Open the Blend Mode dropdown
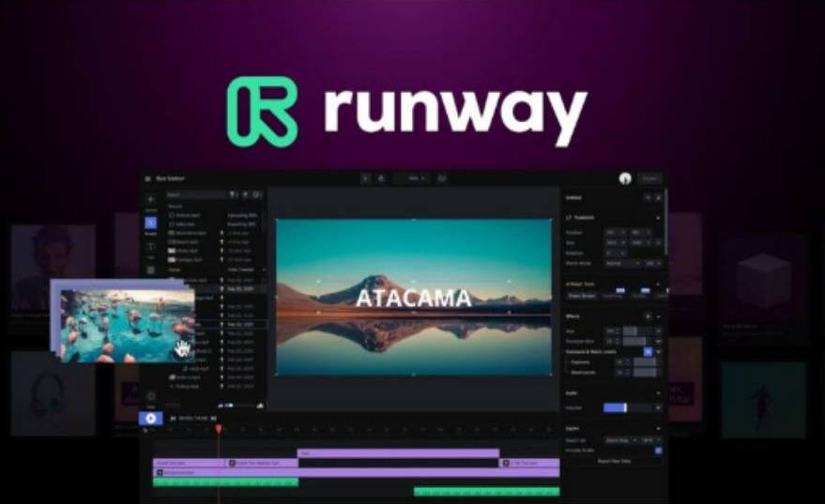 point(623,263)
